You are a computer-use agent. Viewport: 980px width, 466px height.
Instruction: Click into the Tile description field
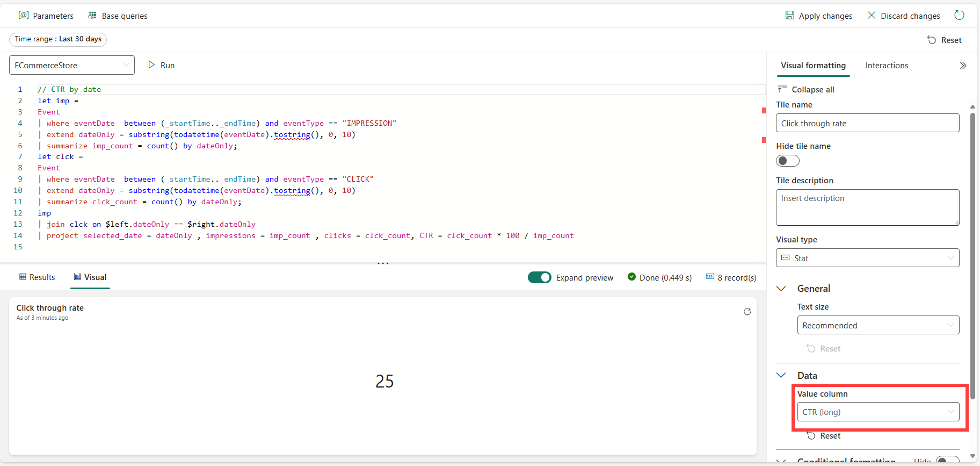[867, 207]
